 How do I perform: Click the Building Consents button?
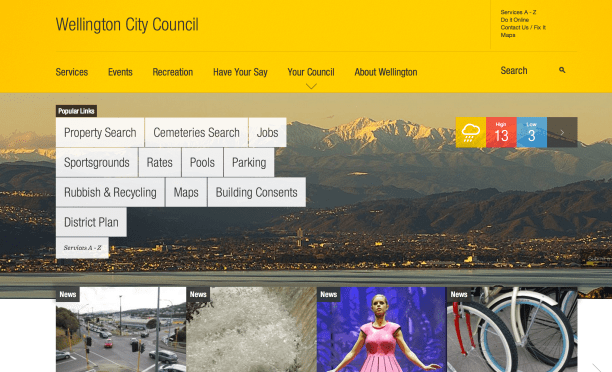point(257,192)
